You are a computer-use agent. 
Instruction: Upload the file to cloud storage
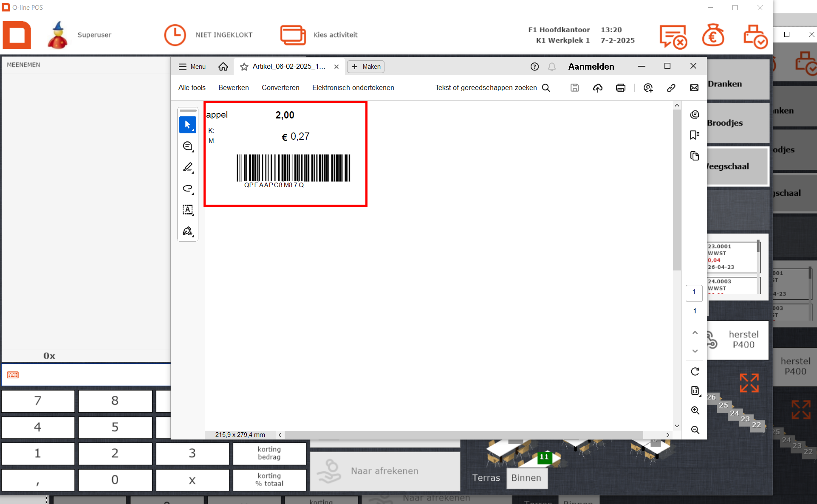tap(598, 88)
